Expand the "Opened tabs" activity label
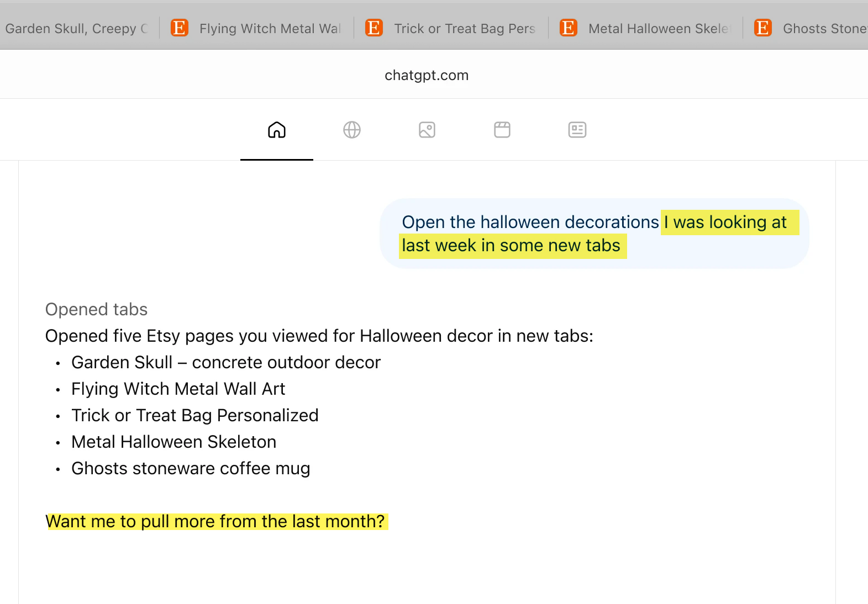Image resolution: width=868 pixels, height=604 pixels. click(x=96, y=309)
